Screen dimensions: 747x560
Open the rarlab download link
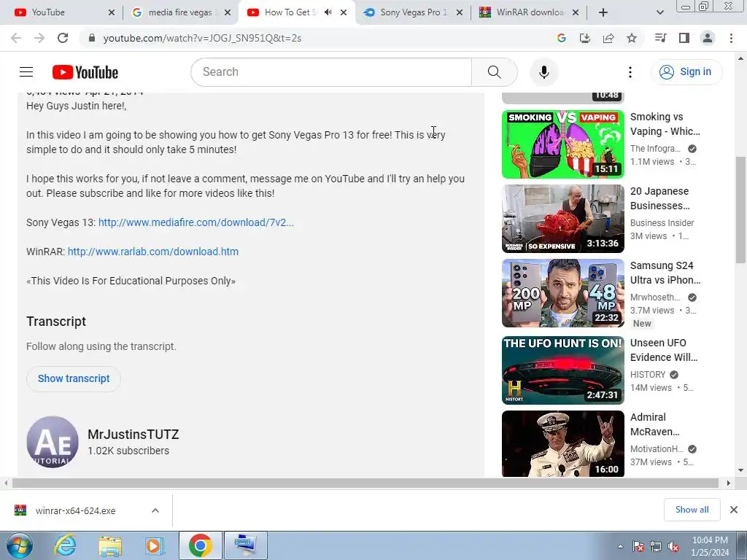(x=153, y=252)
